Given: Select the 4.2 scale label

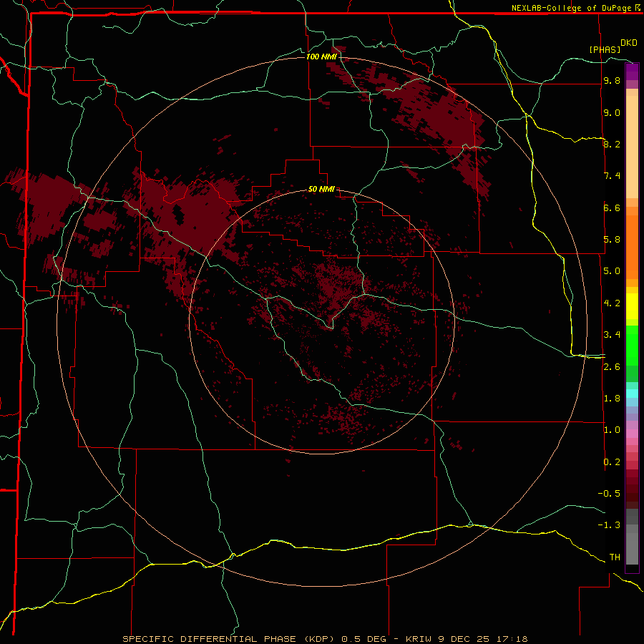Looking at the screenshot, I should click(x=612, y=303).
